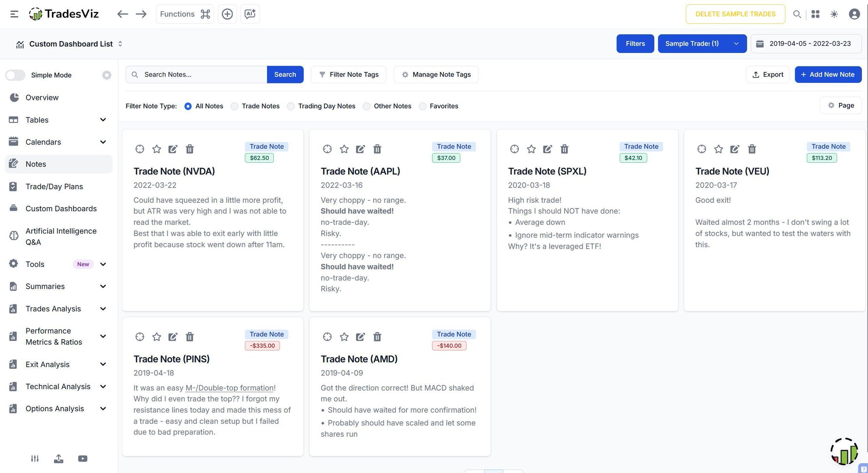This screenshot has width=868, height=473.
Task: Select the Favorites note type radio
Action: pos(423,106)
